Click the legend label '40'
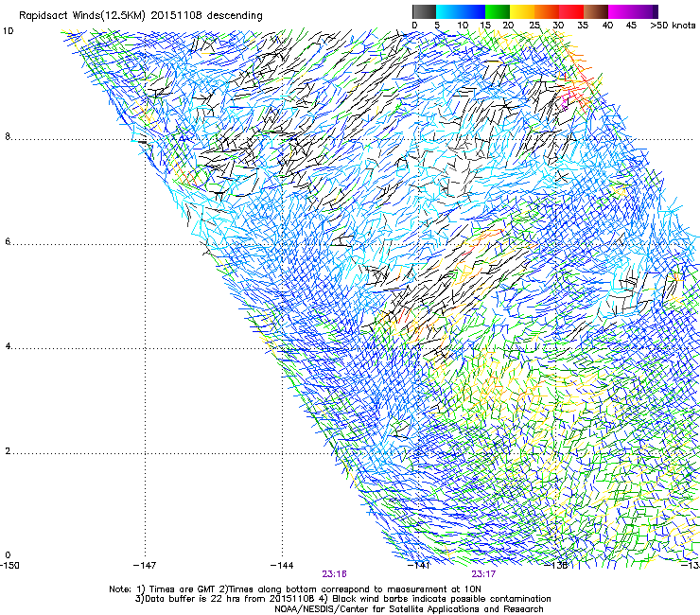The width and height of the screenshot is (700, 615). point(607,26)
